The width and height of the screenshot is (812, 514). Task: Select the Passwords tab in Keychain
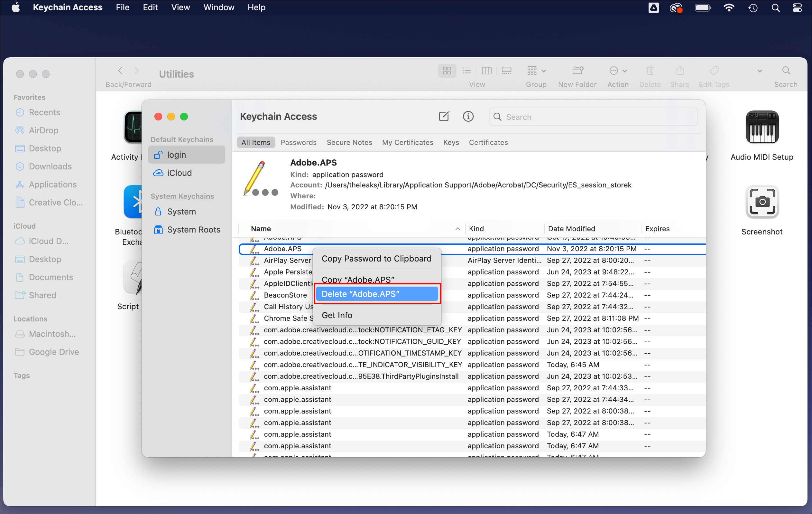[x=298, y=142]
